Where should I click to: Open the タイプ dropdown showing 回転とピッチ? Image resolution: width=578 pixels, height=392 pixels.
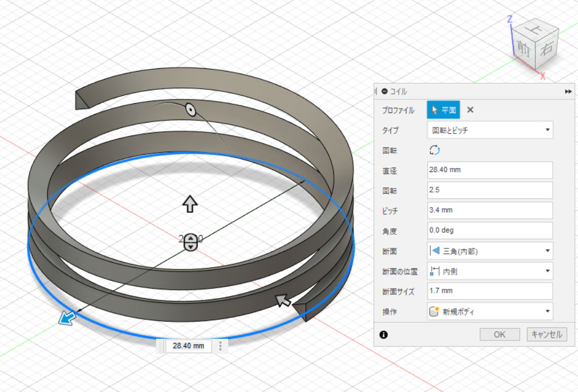click(x=490, y=130)
